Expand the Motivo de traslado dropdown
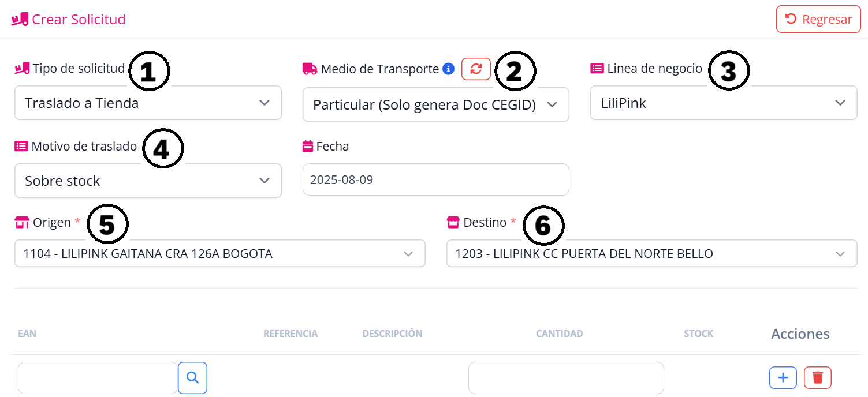The width and height of the screenshot is (868, 397). 148,181
